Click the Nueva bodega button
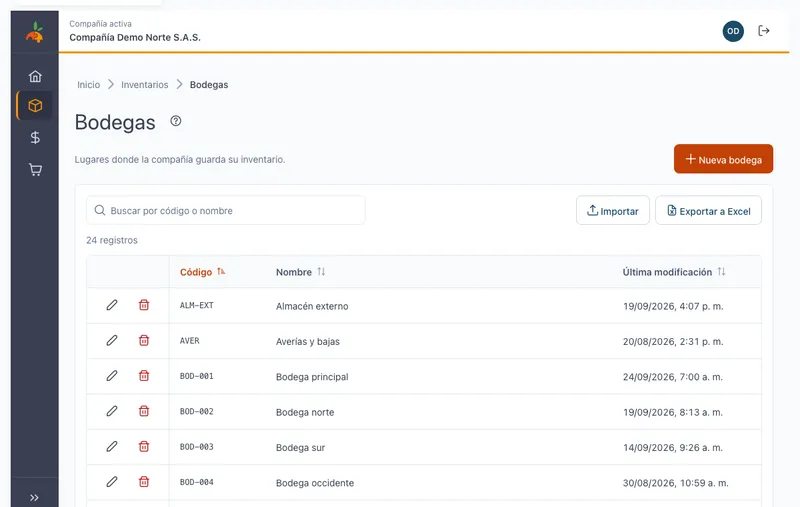 (x=723, y=159)
